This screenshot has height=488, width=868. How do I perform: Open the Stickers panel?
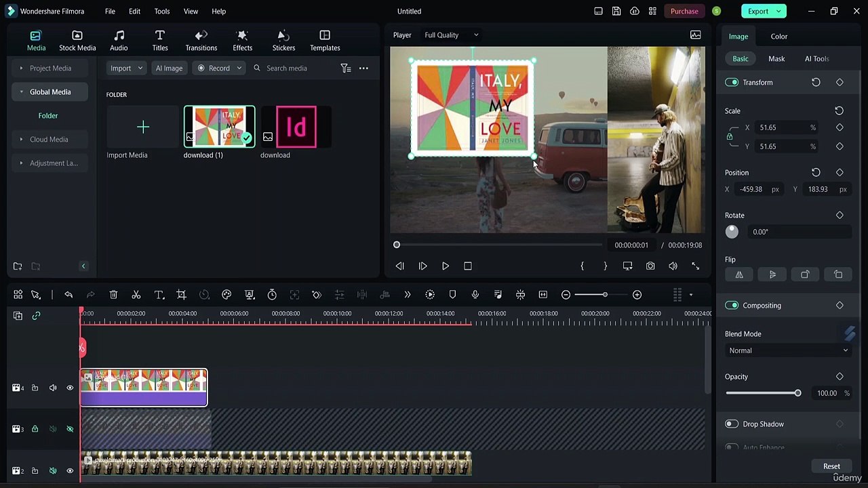(283, 41)
